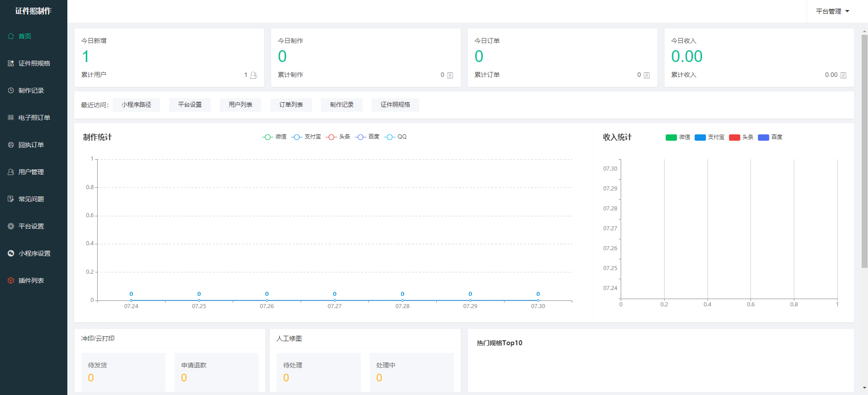The image size is (868, 395).
Task: Click the red cube icon beside 插件列表
Action: coord(11,281)
